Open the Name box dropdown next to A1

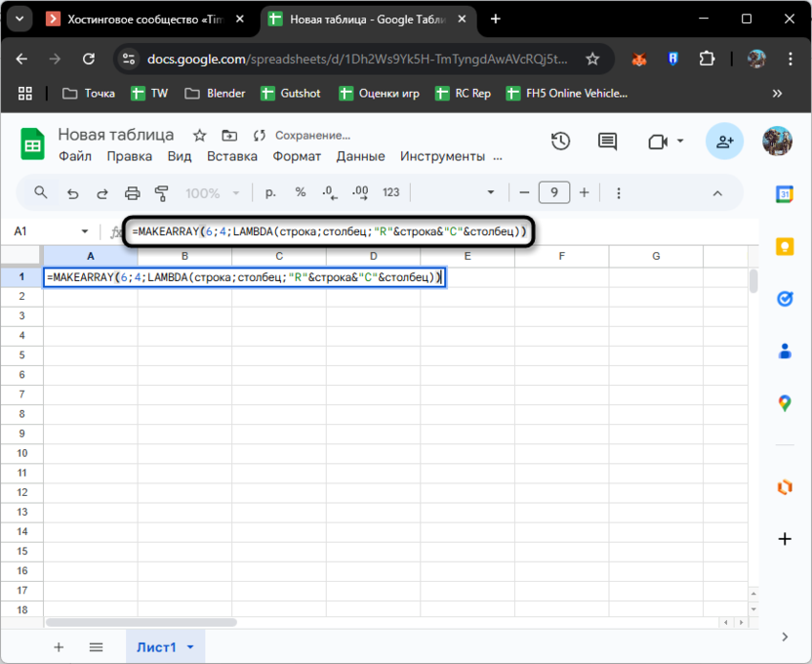82,231
